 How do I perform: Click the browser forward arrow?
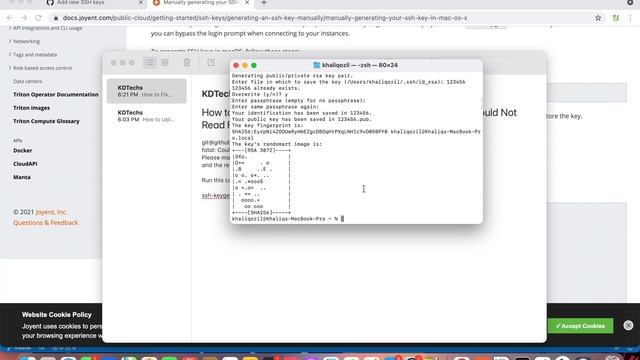point(24,18)
